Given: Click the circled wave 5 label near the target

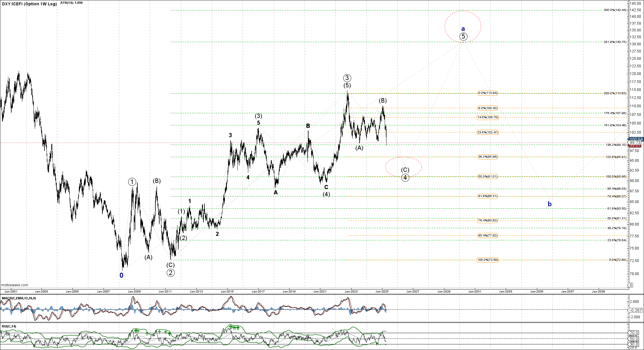Looking at the screenshot, I should [463, 36].
